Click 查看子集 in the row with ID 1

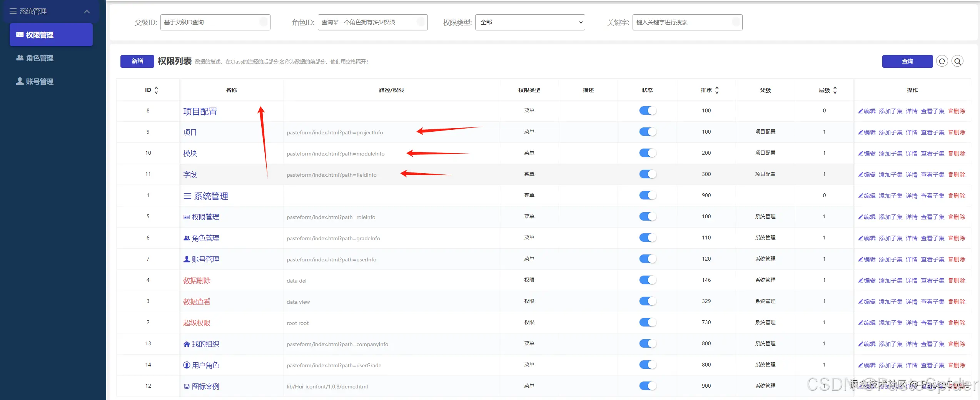933,196
